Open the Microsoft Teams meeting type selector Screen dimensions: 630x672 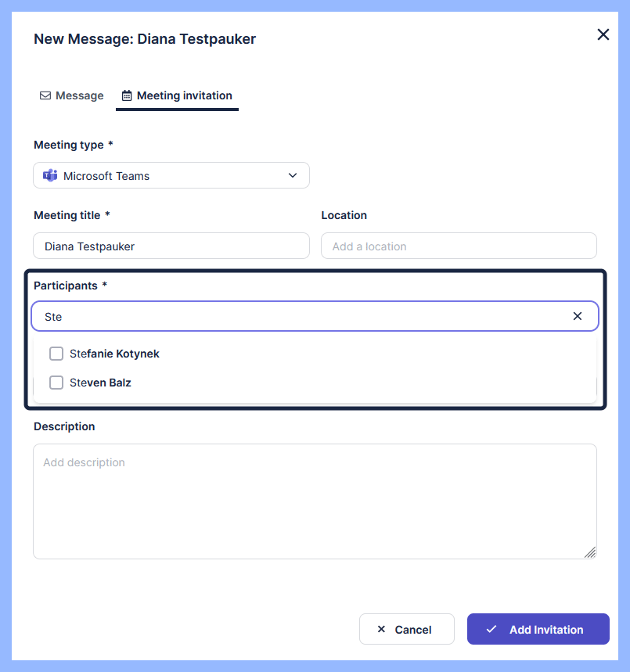click(171, 175)
